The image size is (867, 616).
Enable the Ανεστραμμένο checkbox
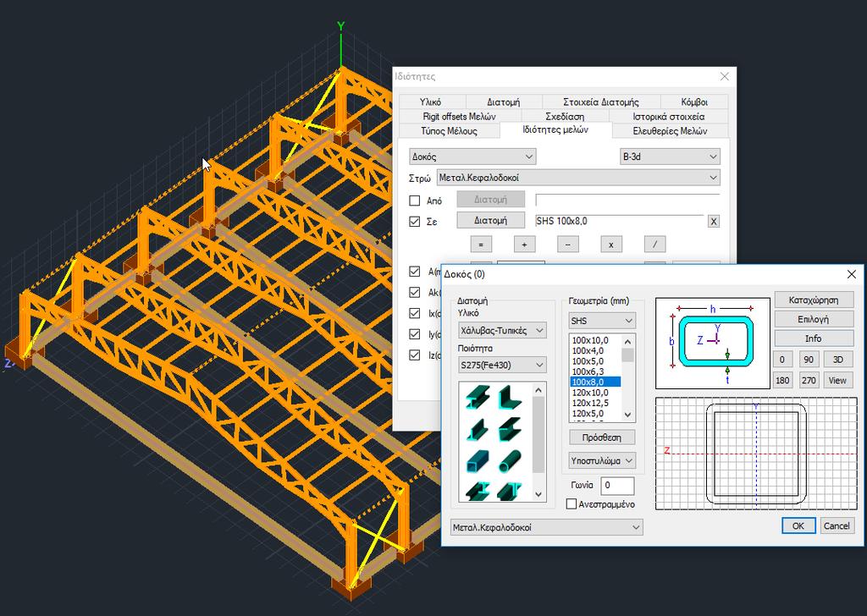(572, 503)
